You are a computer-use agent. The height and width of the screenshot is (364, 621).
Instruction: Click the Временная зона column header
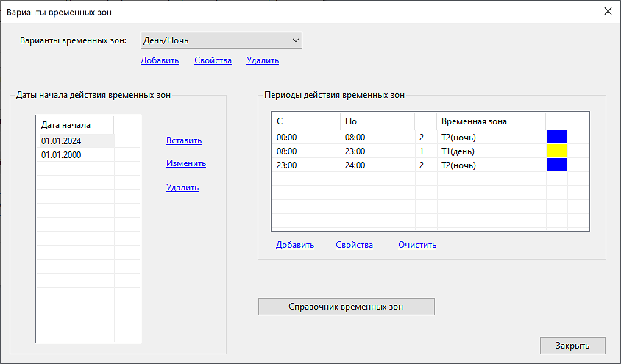[x=491, y=121]
